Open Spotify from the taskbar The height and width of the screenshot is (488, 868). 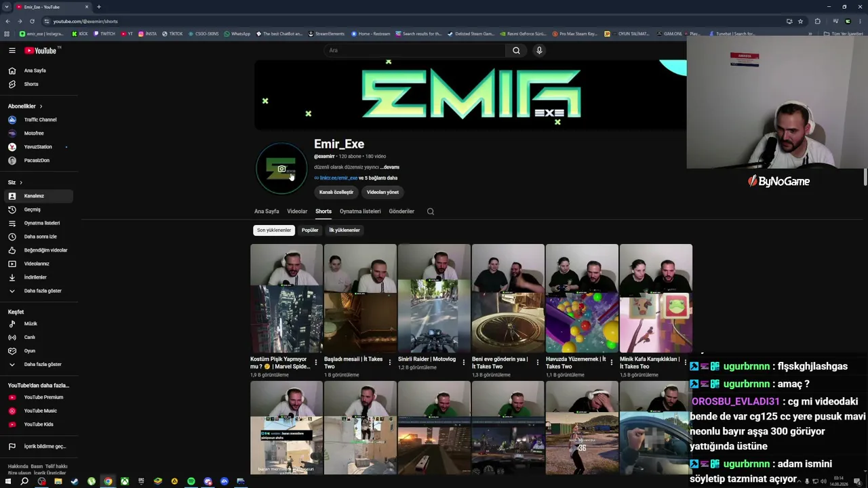tap(191, 482)
